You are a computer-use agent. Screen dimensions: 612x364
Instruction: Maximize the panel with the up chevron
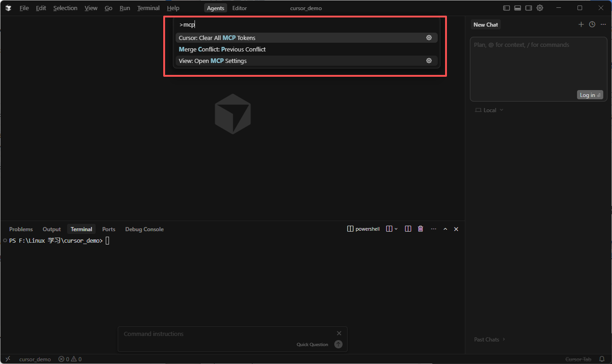coord(445,229)
